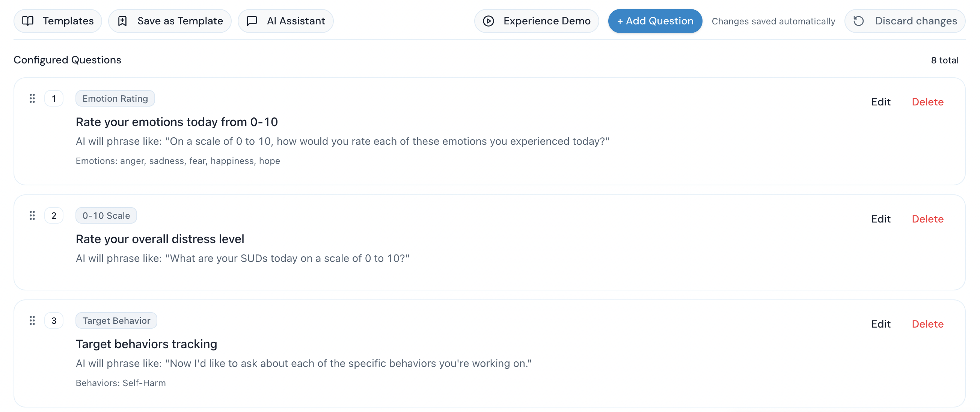Grab the drag handle for question 2
Viewport: 980px width, 412px height.
point(32,215)
